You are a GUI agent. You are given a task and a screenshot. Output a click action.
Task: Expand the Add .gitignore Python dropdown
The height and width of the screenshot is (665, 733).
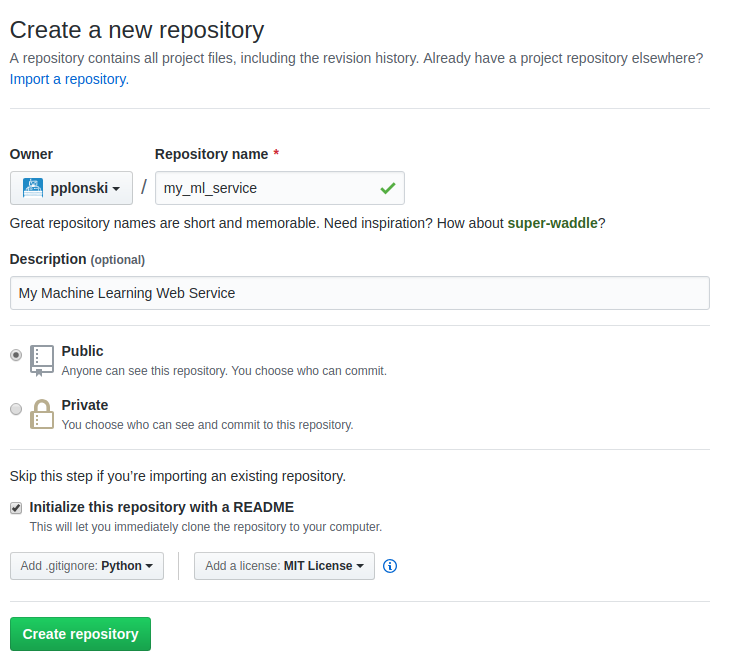tap(86, 566)
